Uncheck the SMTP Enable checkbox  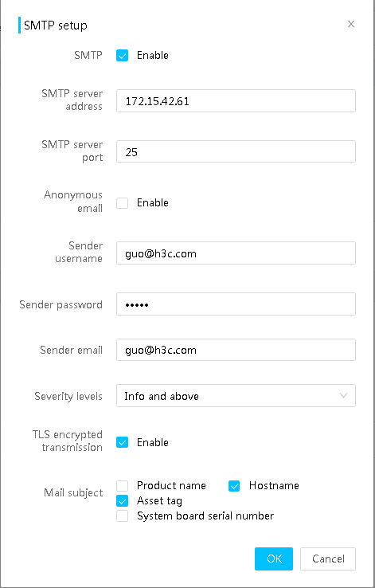122,56
